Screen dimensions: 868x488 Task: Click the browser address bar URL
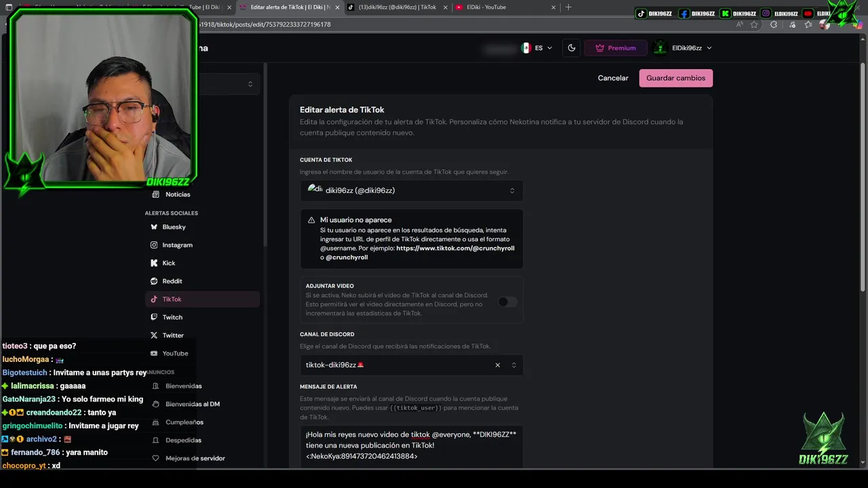[264, 24]
